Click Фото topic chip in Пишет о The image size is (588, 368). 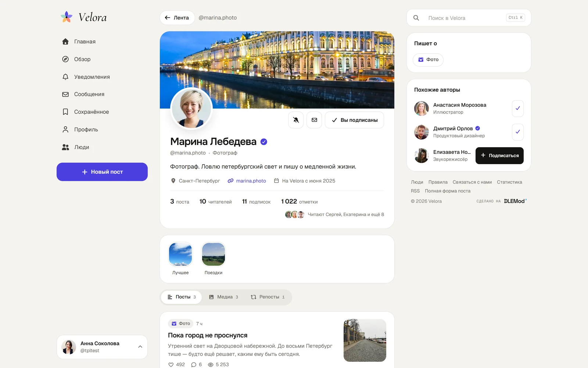428,60
